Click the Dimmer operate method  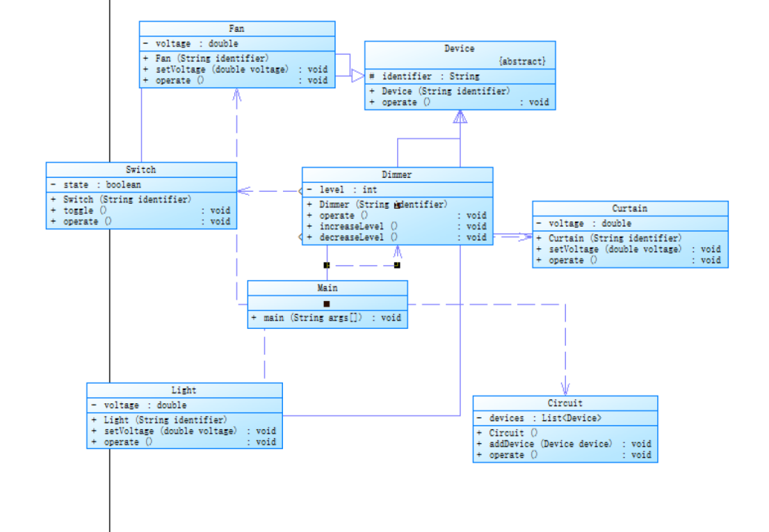397,216
